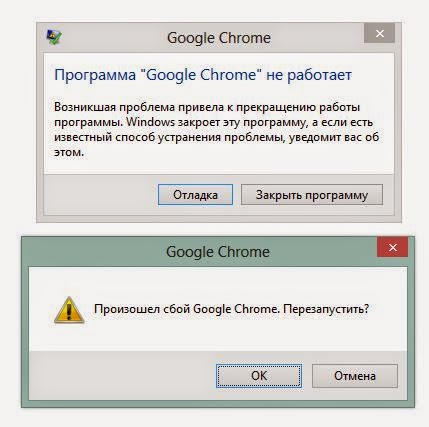This screenshot has width=429, height=427.
Task: Click the message Произошел сбой Google Chrome
Action: click(x=231, y=309)
